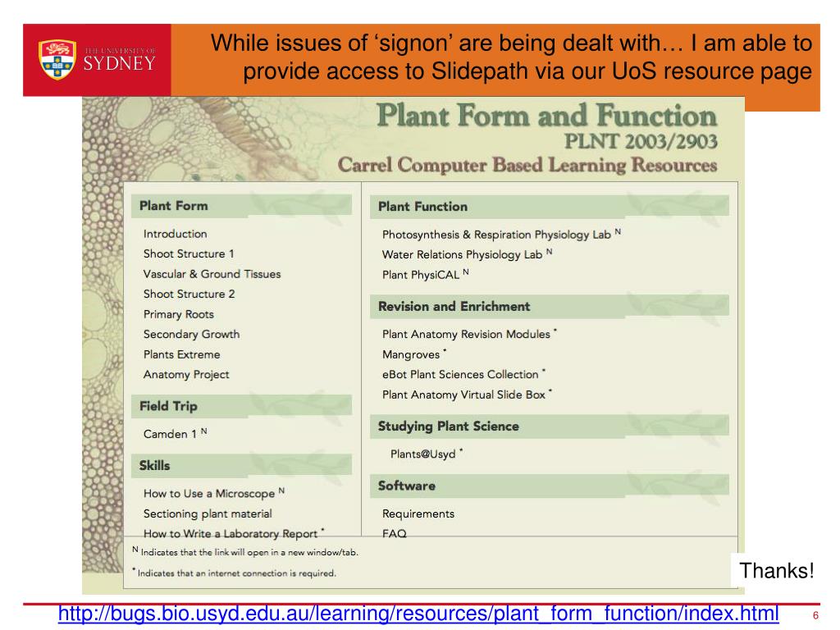Open Plants Extreme link
840x630 pixels.
point(181,354)
